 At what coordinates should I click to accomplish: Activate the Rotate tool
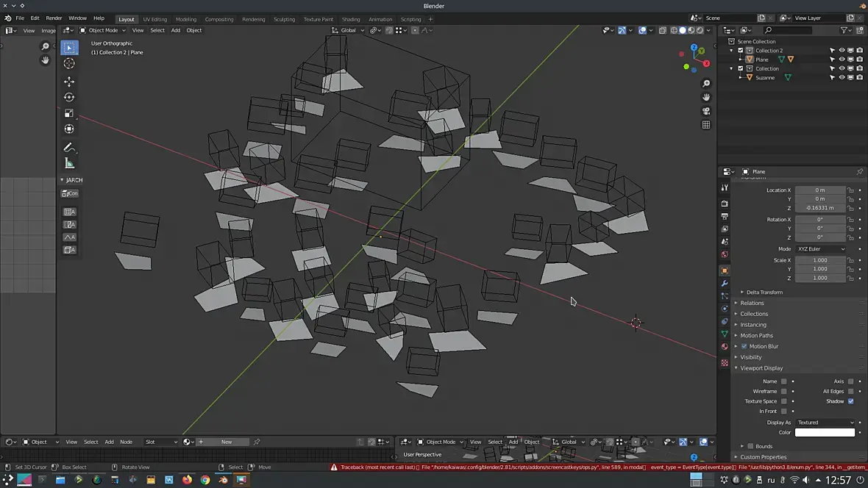(x=69, y=97)
